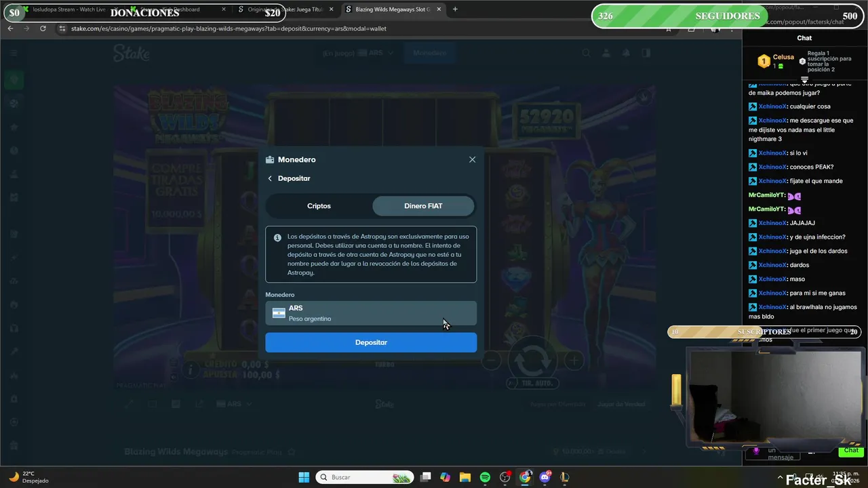
Task: Click the Argentine flag icon in currency field
Action: (x=279, y=313)
